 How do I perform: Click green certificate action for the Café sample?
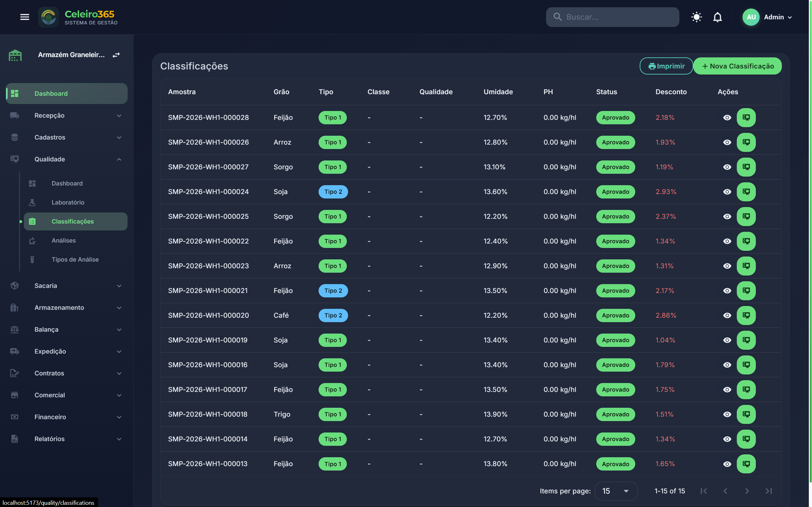coord(746,315)
